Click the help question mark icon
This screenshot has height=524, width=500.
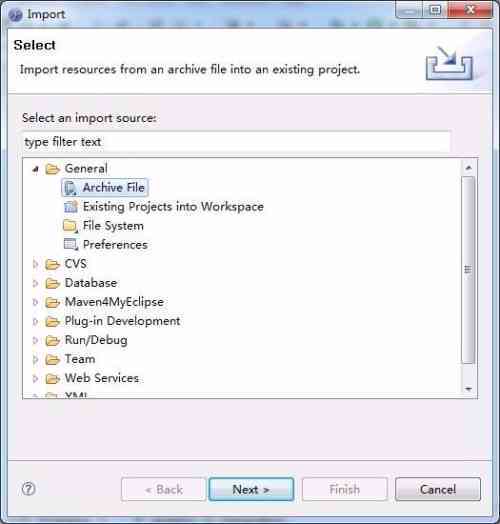28,489
